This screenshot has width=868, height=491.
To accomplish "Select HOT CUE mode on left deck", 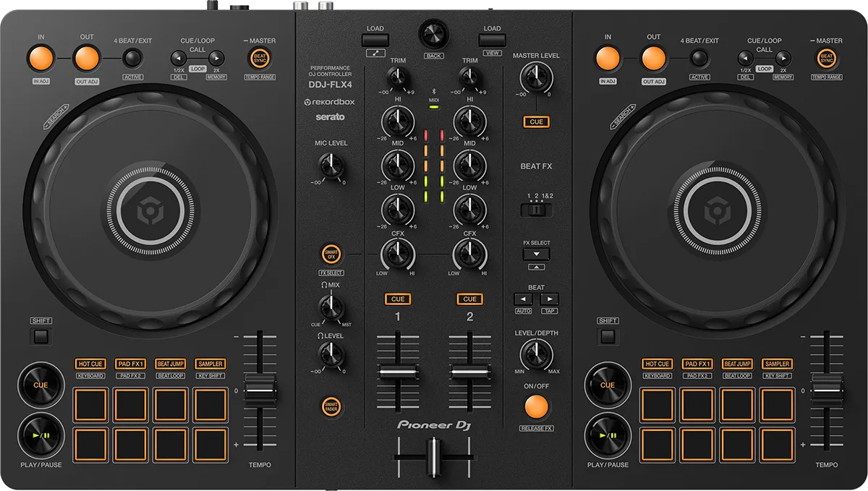I will pos(90,364).
